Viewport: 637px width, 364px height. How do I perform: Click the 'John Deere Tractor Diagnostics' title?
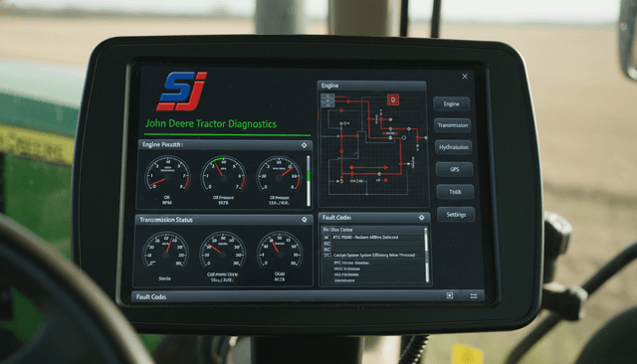211,123
